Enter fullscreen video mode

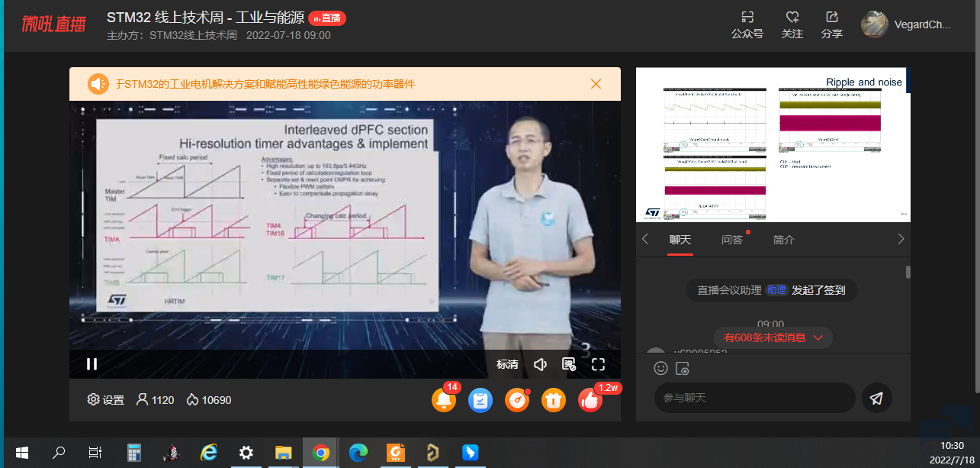[x=598, y=364]
